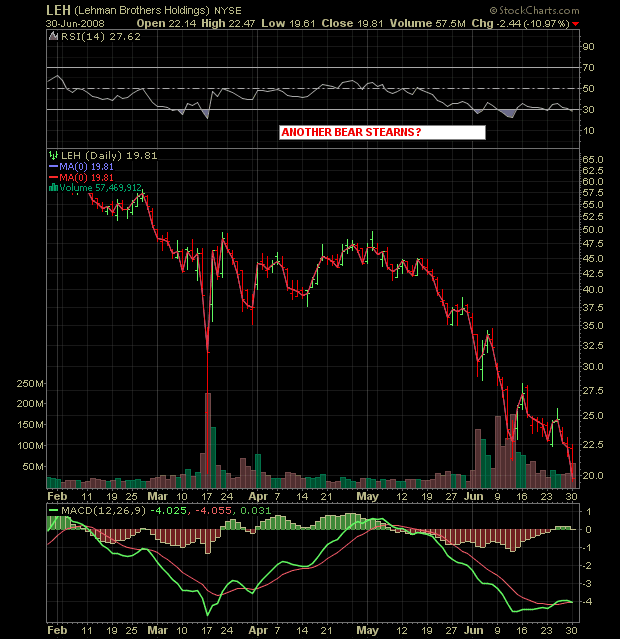Screen dimensions: 620x639
Task: Click the 30-Jun-2008 date label
Action: coord(75,24)
